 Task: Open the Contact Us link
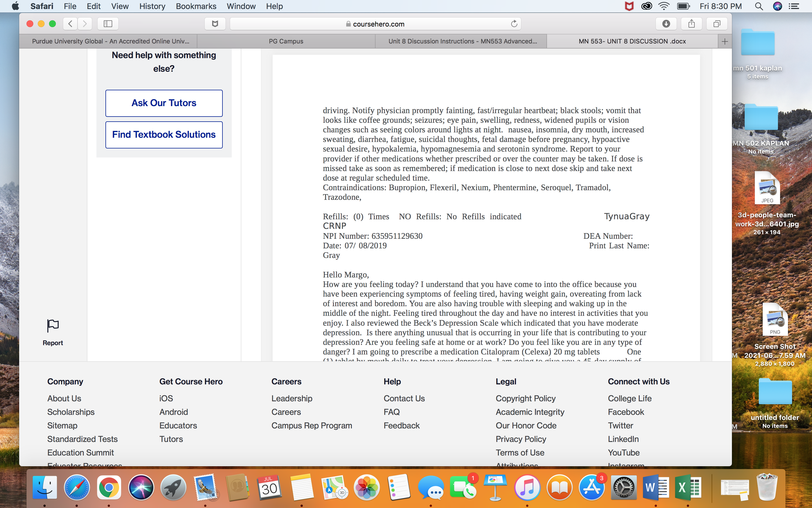(x=404, y=398)
